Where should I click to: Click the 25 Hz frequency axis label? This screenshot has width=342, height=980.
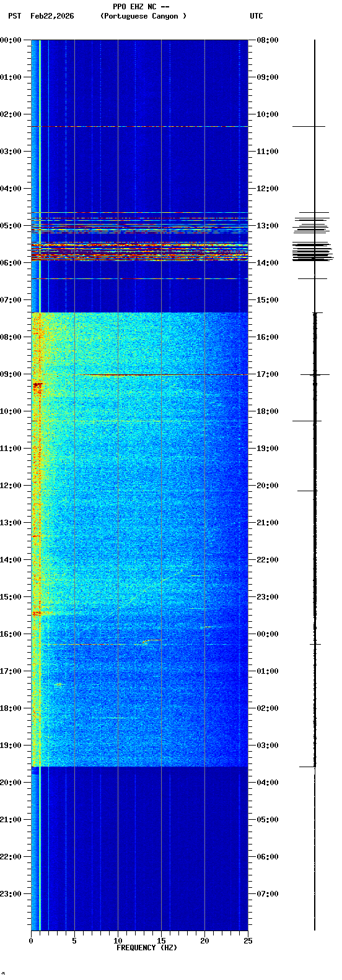pos(248,941)
